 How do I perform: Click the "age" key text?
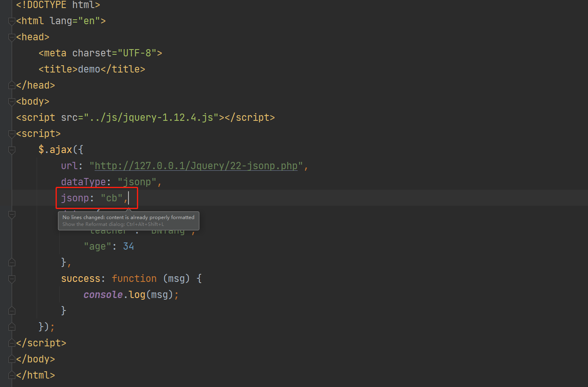[x=97, y=246]
